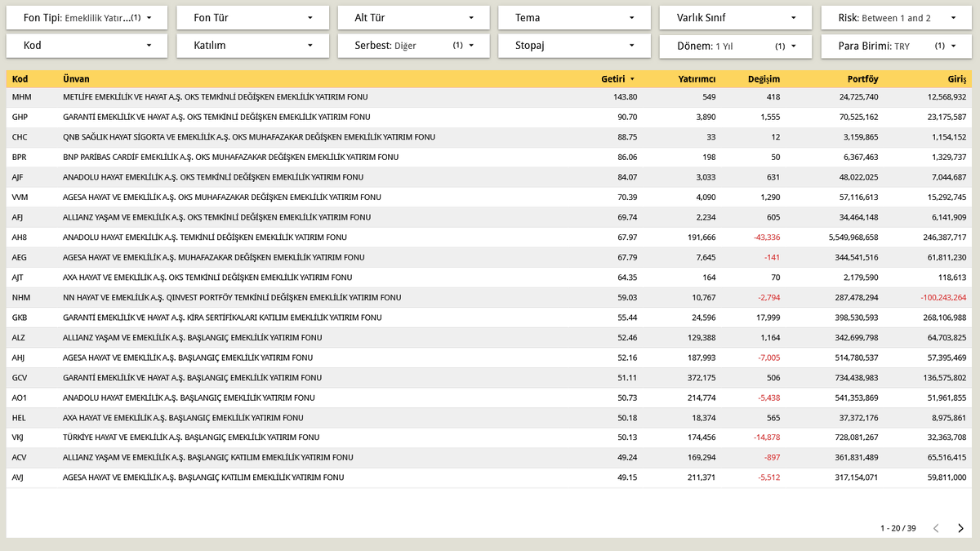The image size is (980, 551).
Task: Select Türkiye Hayat Başlangıç fund title
Action: pyautogui.click(x=191, y=438)
